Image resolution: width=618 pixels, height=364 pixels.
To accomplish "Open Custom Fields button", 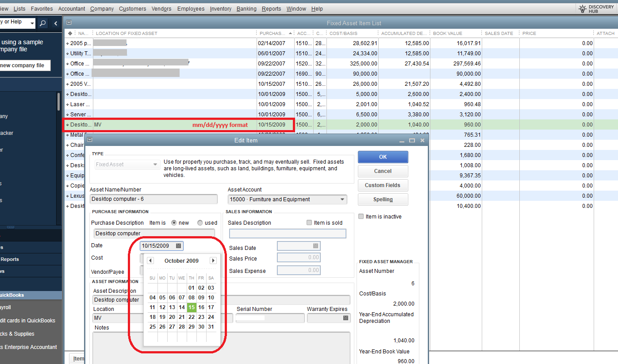I will coord(383,185).
